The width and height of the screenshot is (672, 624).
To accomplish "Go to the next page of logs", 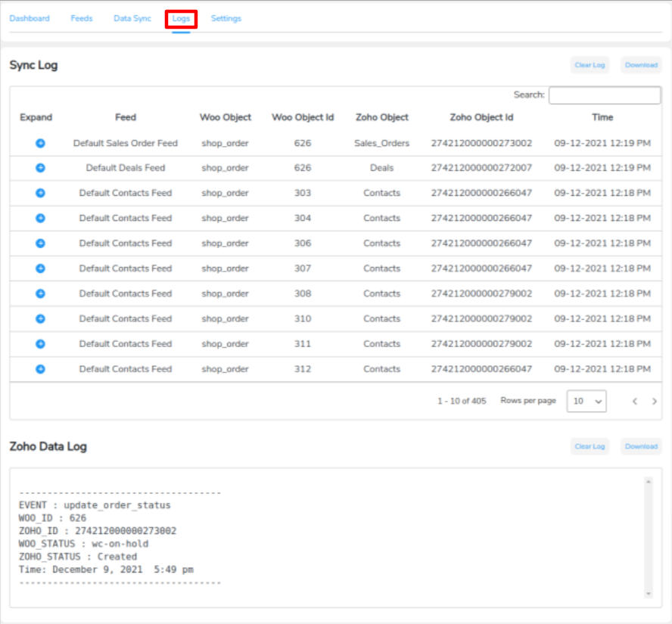I will (655, 402).
